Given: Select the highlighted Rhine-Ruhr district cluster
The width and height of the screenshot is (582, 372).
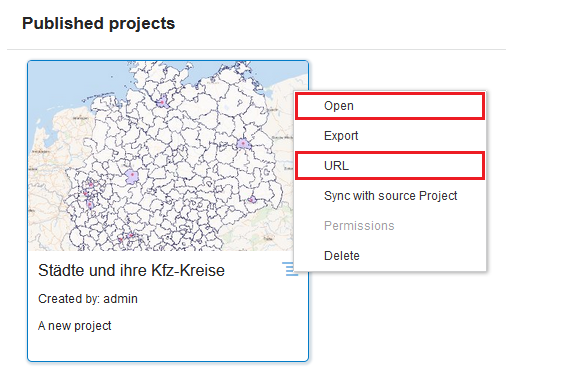Looking at the screenshot, I should (x=89, y=193).
